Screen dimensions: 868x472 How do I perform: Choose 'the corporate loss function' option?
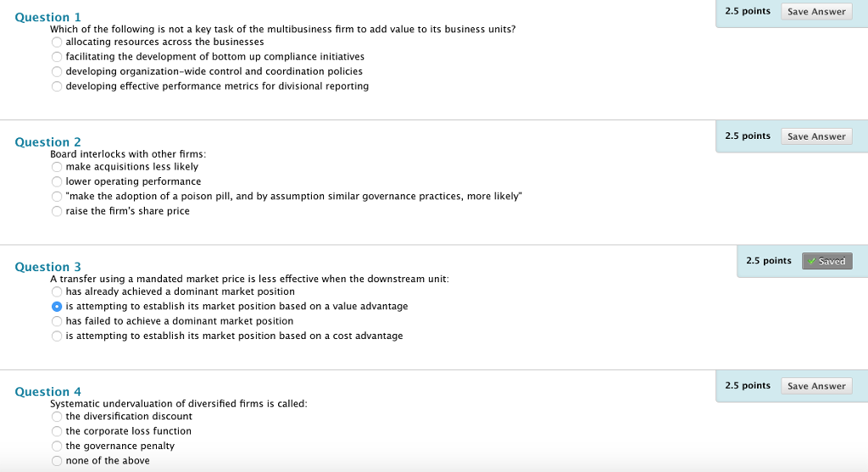tap(57, 431)
